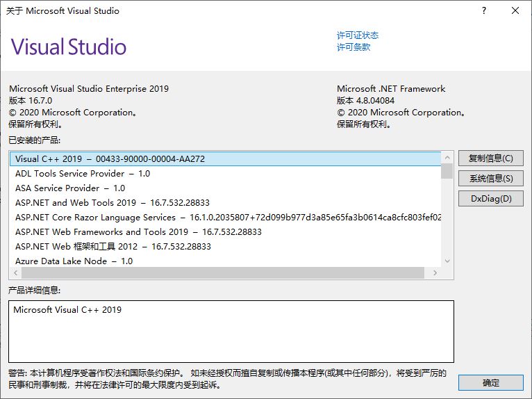Click inside the 产品详细信息 text box
This screenshot has height=399, width=532.
tap(231, 332)
